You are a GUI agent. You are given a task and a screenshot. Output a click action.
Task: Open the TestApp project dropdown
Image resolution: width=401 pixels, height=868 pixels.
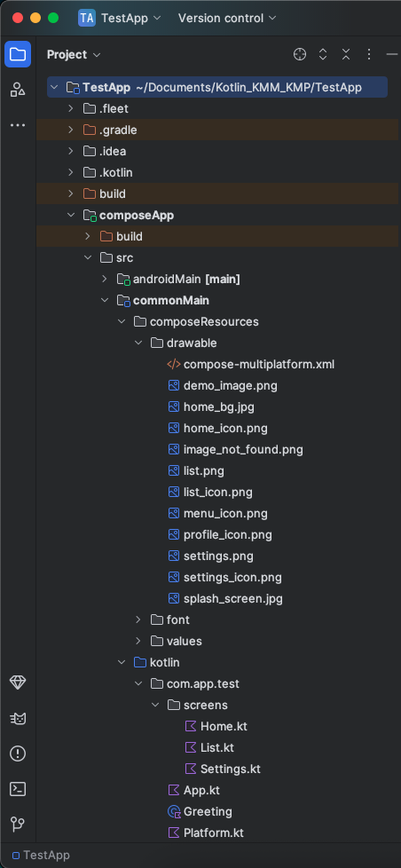[x=120, y=18]
